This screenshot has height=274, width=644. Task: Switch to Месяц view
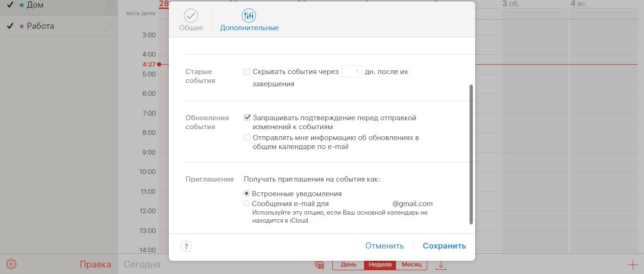(411, 265)
